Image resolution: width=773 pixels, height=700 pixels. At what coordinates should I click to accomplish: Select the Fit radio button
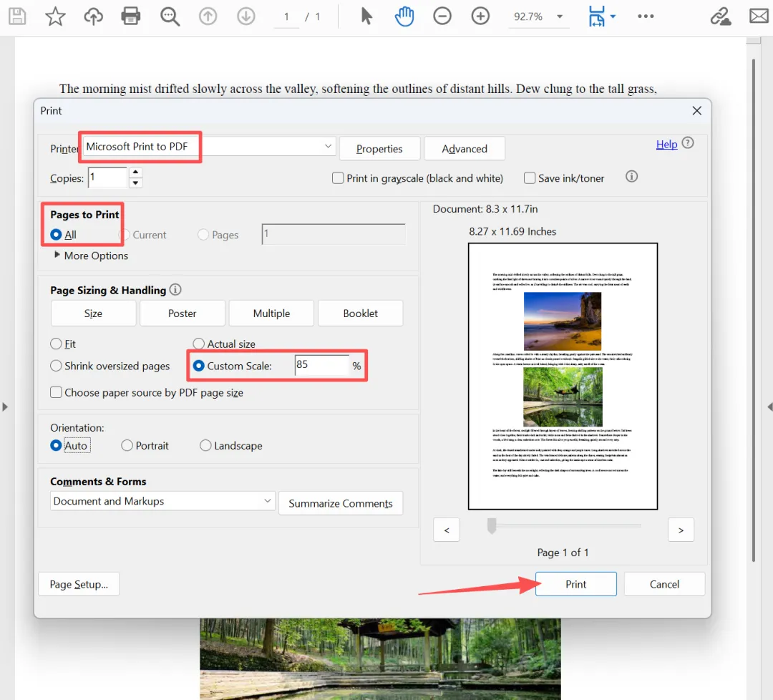57,344
